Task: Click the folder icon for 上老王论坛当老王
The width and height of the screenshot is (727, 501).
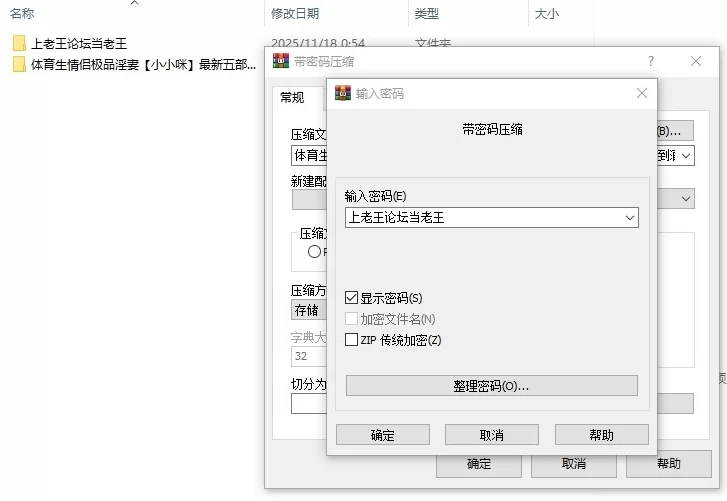Action: click(x=19, y=44)
